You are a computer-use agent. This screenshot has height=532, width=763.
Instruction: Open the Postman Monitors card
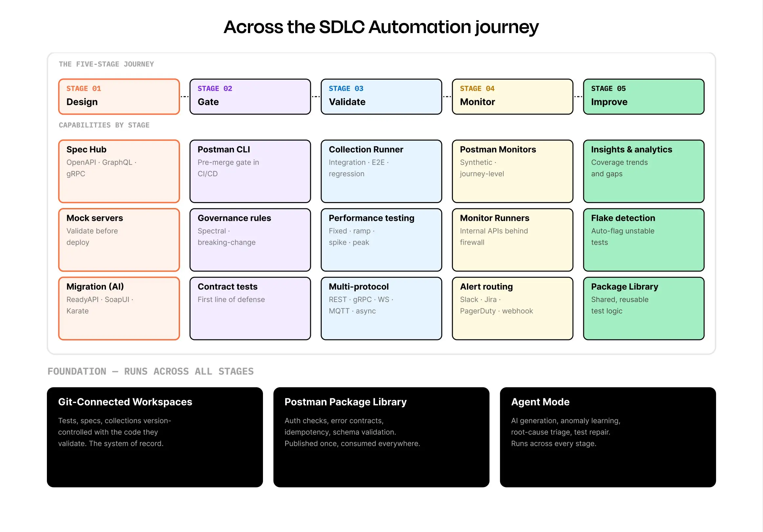tap(512, 171)
